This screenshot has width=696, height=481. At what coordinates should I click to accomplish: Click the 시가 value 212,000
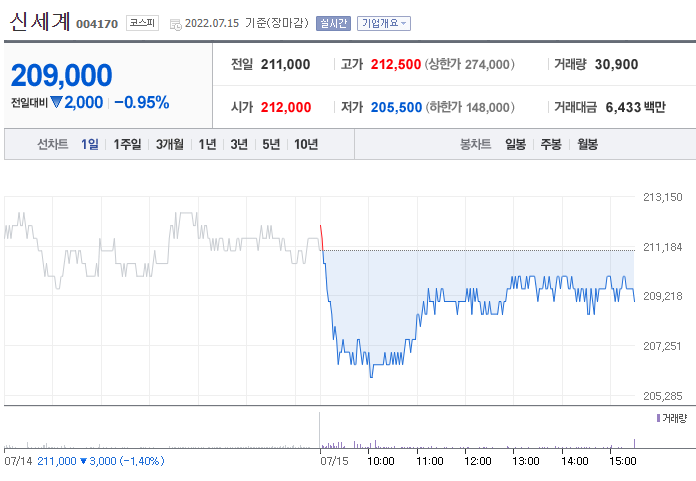tap(286, 107)
